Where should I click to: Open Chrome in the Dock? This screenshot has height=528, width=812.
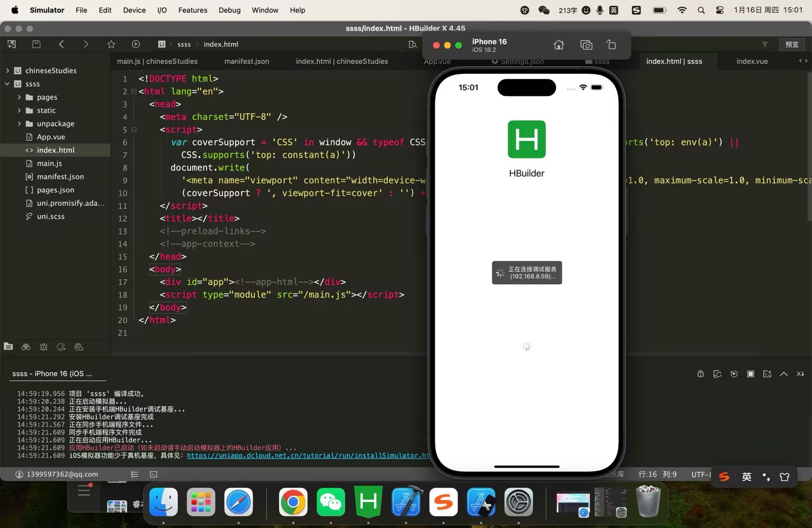click(293, 502)
